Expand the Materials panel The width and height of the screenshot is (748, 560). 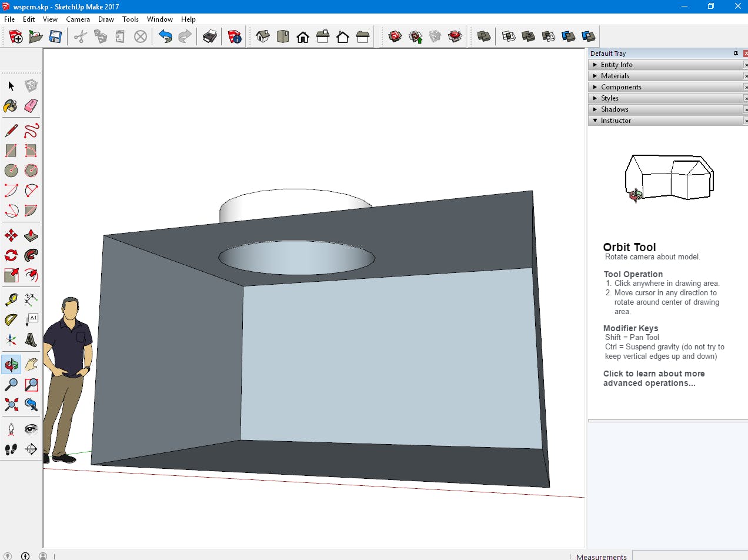point(615,76)
